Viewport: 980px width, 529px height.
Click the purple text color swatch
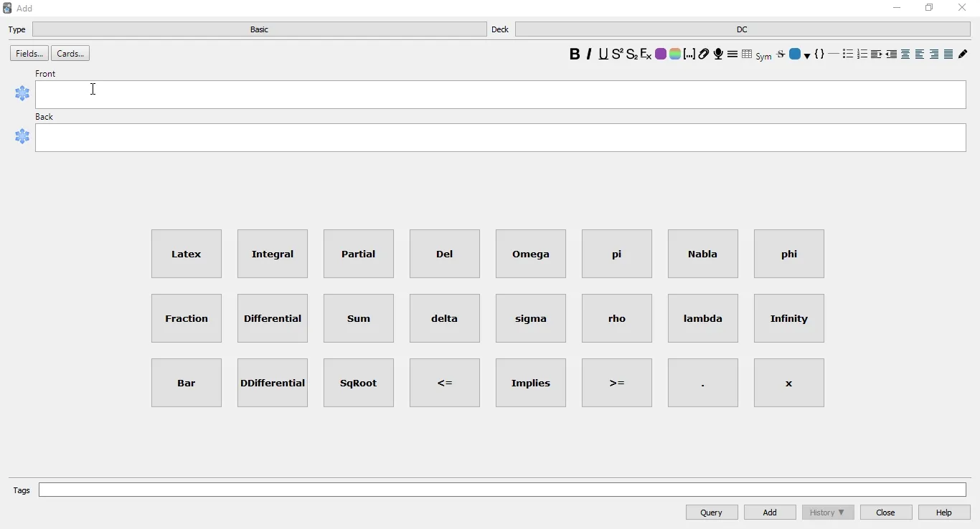click(661, 54)
